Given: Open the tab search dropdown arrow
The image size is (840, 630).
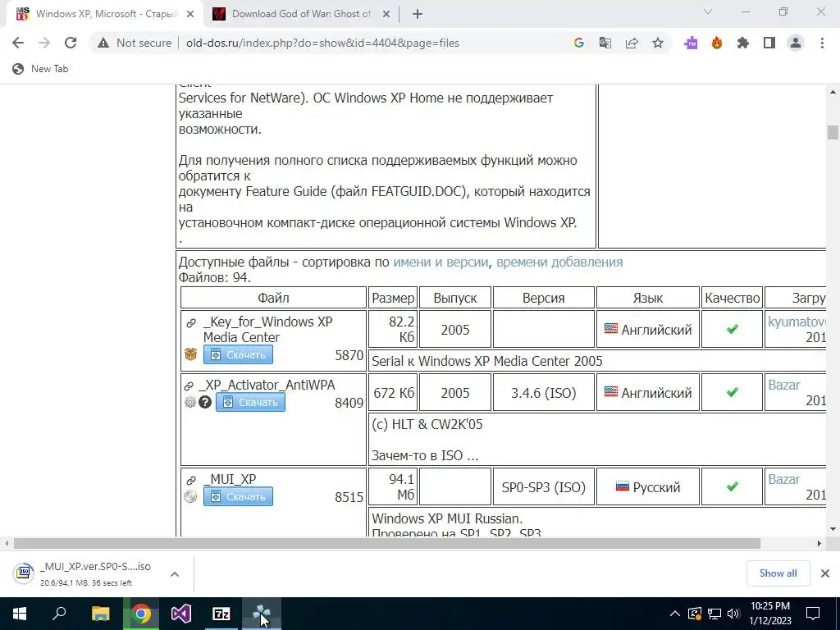Looking at the screenshot, I should pos(708,11).
